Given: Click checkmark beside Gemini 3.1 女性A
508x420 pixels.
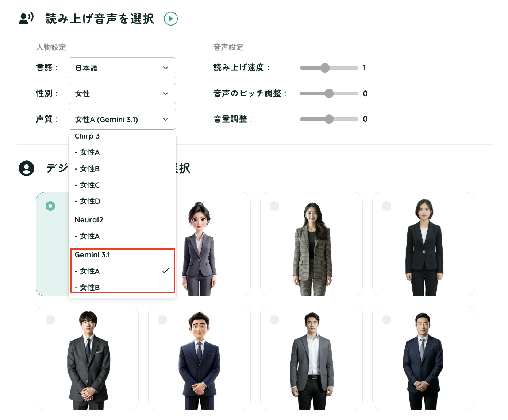Looking at the screenshot, I should click(x=166, y=271).
